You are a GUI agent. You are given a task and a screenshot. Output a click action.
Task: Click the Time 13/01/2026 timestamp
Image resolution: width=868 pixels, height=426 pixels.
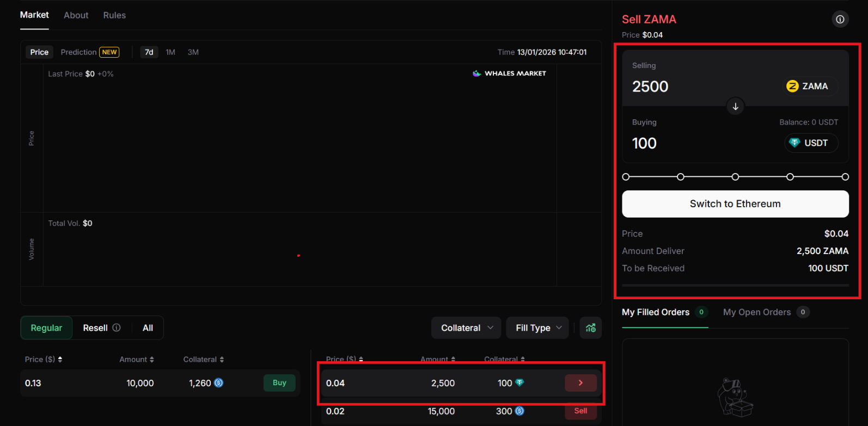point(542,52)
